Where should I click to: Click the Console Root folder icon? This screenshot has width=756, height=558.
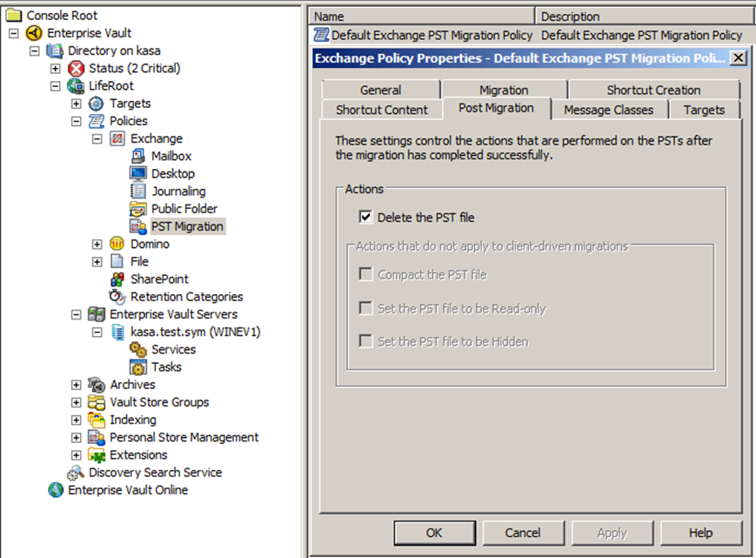point(14,16)
